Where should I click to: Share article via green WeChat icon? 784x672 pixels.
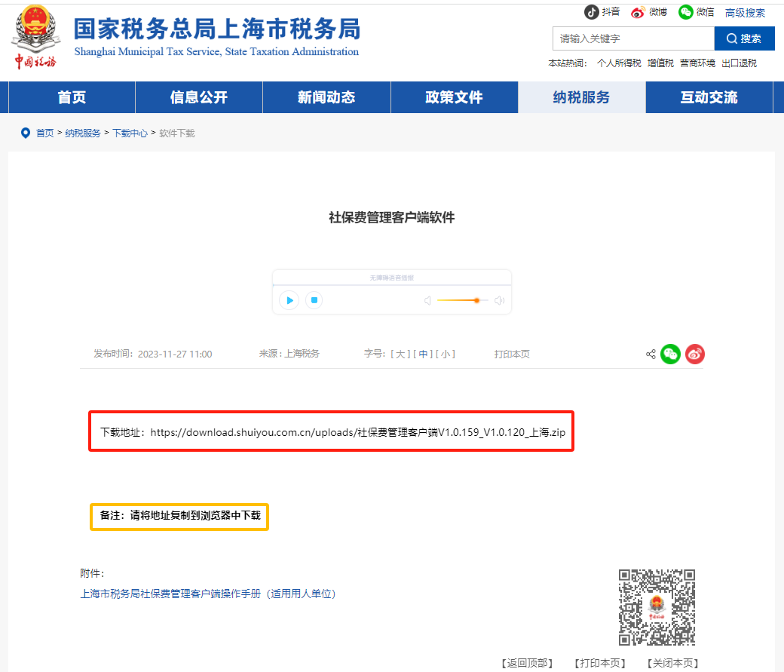click(670, 354)
